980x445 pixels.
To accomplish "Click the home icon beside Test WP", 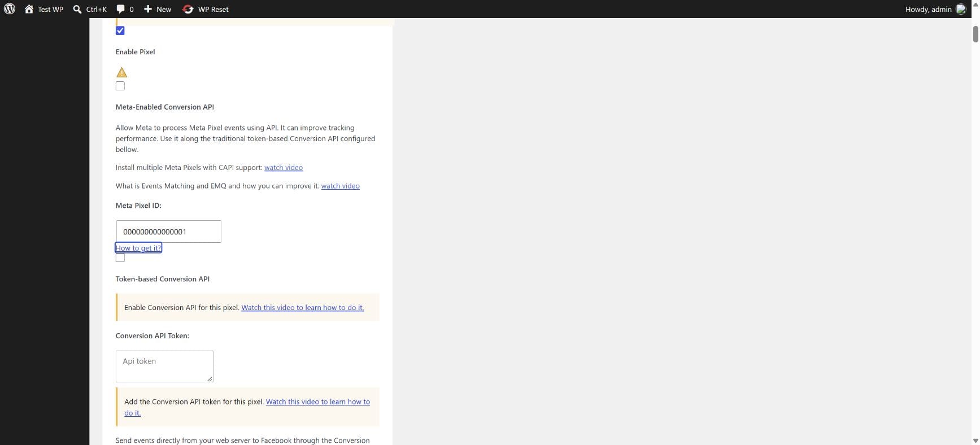I will coord(29,9).
